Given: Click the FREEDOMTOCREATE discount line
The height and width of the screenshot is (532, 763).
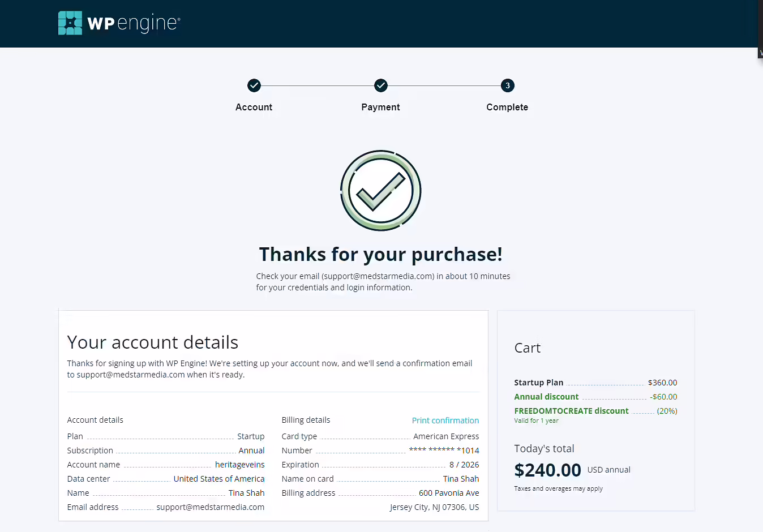Looking at the screenshot, I should 595,411.
